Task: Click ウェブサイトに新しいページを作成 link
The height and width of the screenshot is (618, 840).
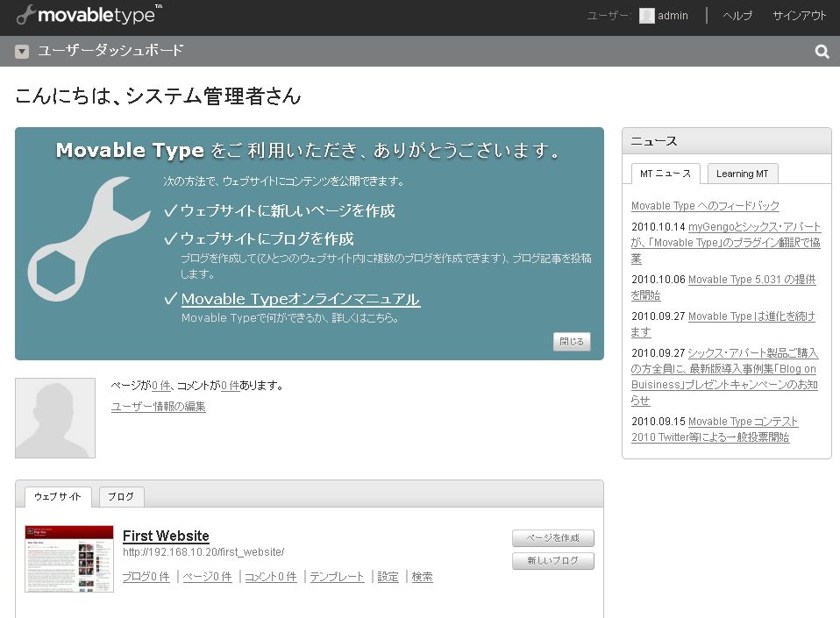Action: pyautogui.click(x=288, y=211)
